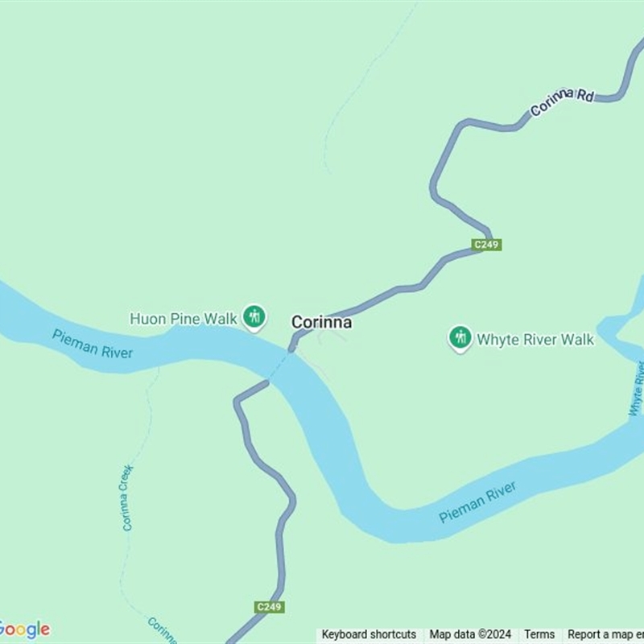Screen dimensions: 644x644
Task: Click the Report a map error link
Action: [x=605, y=634]
